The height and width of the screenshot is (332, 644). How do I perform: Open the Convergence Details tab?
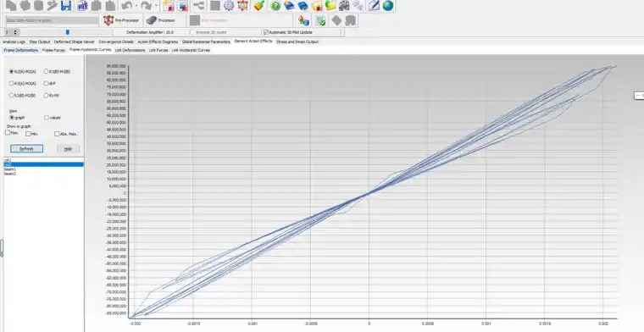pyautogui.click(x=116, y=41)
